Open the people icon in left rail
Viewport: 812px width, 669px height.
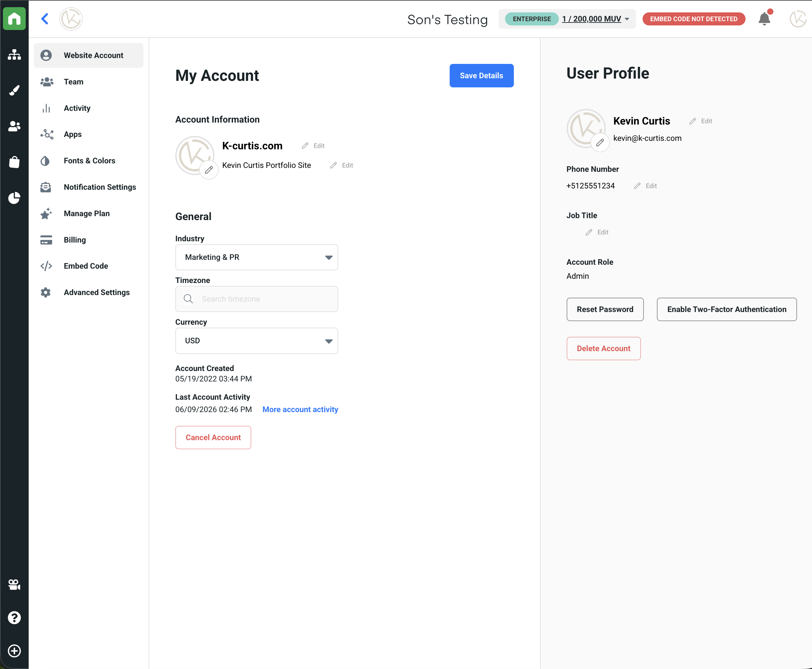[x=14, y=126]
